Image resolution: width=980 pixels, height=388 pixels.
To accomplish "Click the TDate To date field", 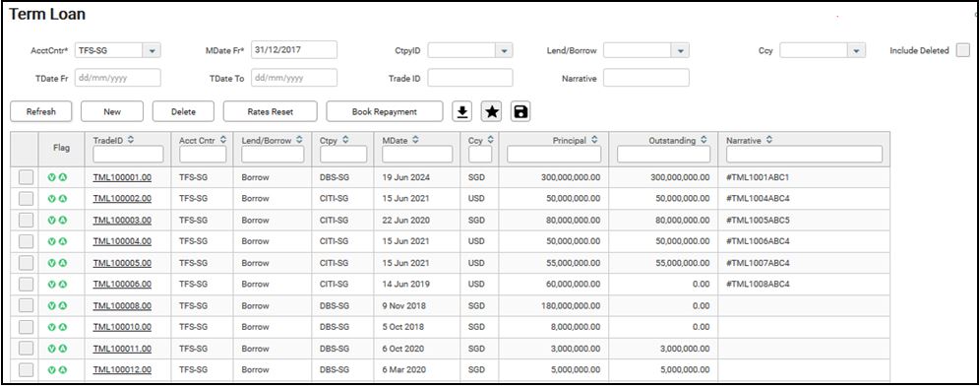I will pos(294,78).
